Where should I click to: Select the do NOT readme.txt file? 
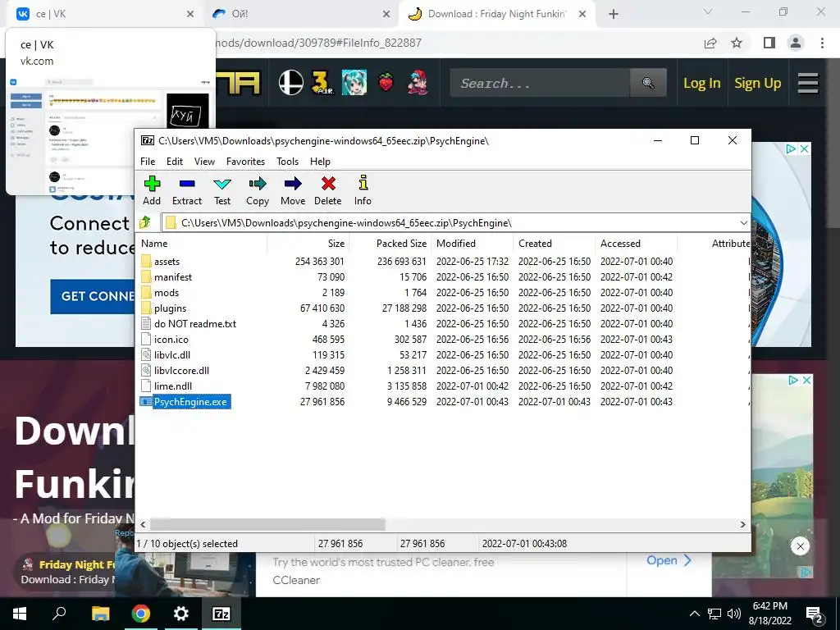click(194, 323)
